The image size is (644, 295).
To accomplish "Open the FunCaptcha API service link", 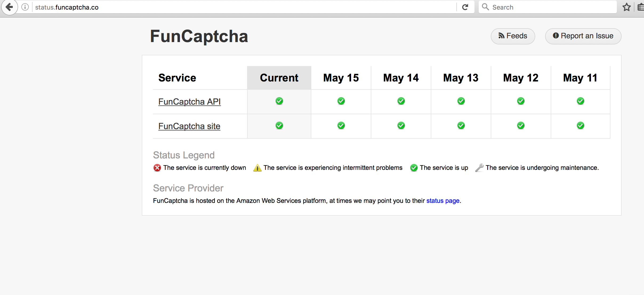I will (190, 102).
